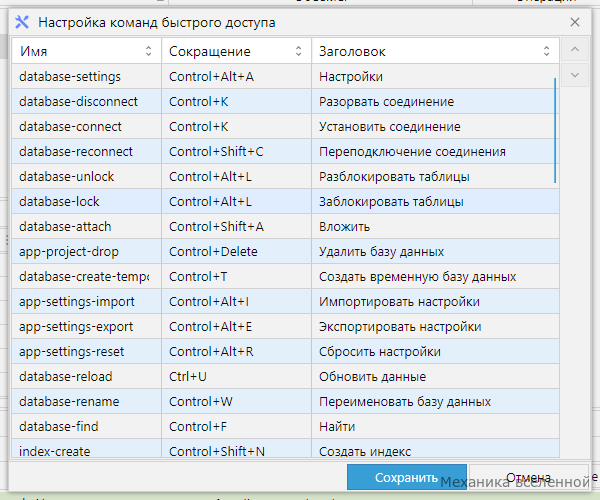This screenshot has width=600, height=500.
Task: Select the app-settings-export row
Action: pyautogui.click(x=285, y=327)
